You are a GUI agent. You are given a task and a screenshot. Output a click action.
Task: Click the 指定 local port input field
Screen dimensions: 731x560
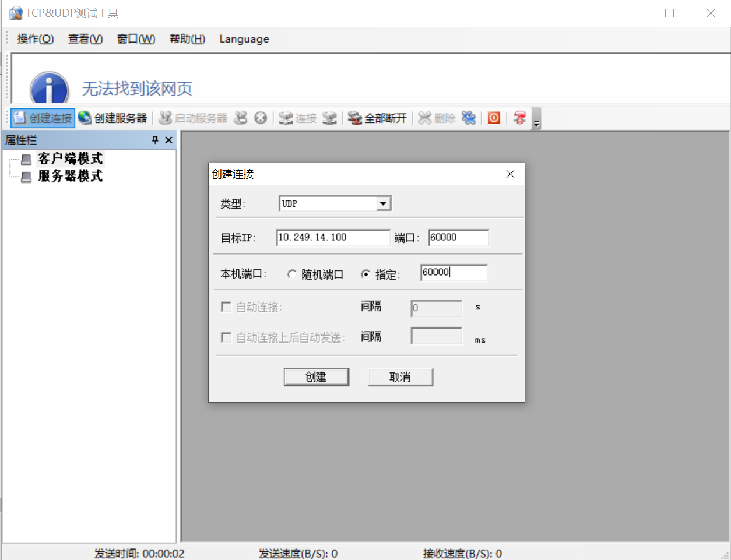pyautogui.click(x=454, y=273)
